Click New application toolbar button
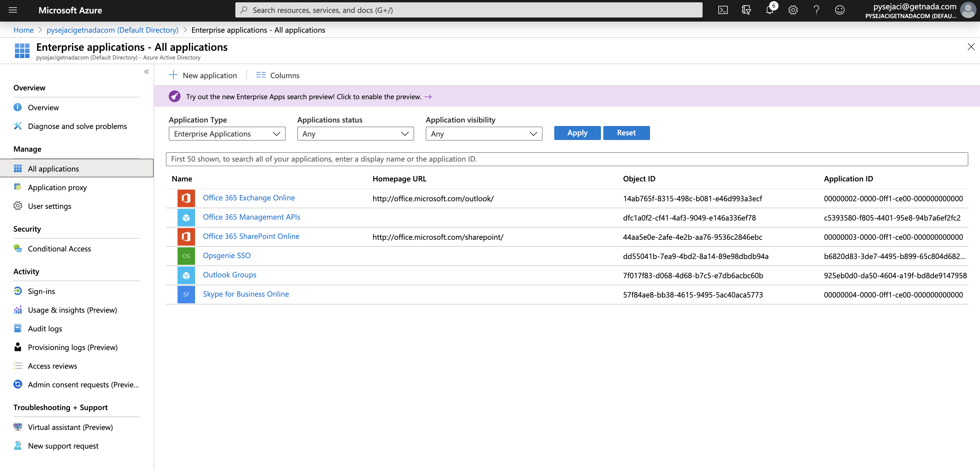980x469 pixels. 203,75
